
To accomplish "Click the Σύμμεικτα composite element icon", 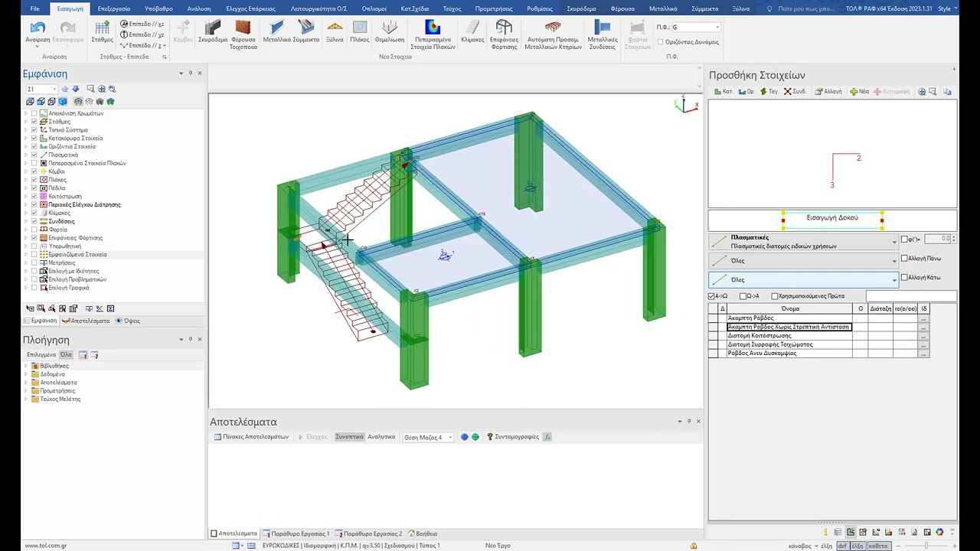I will coord(306,28).
